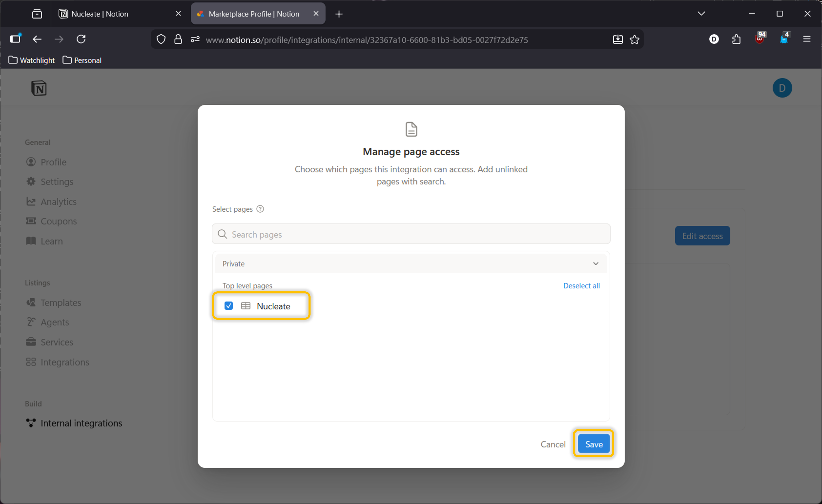The image size is (822, 504).
Task: Click the Deselect all link
Action: [581, 286]
